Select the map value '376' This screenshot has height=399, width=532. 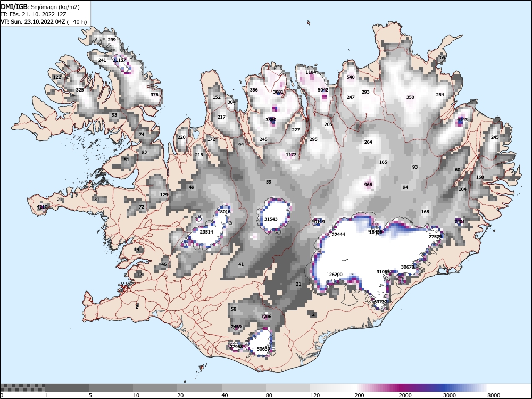click(x=154, y=95)
